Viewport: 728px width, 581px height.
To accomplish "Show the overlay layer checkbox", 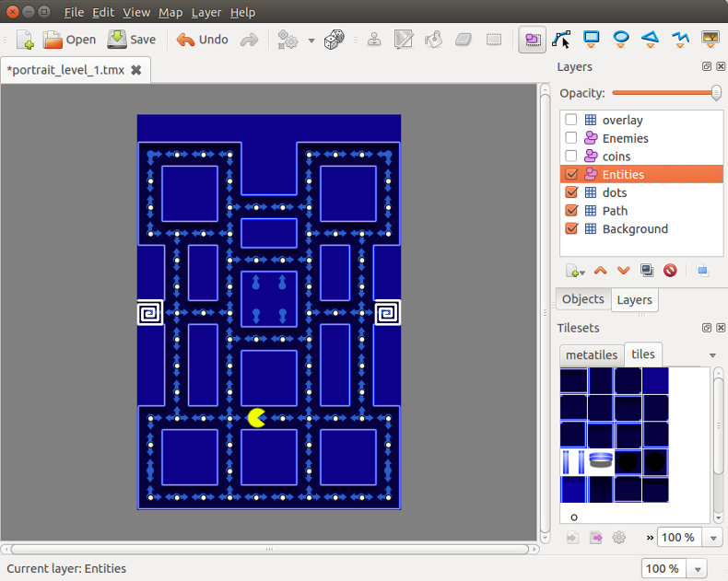I will click(x=571, y=120).
